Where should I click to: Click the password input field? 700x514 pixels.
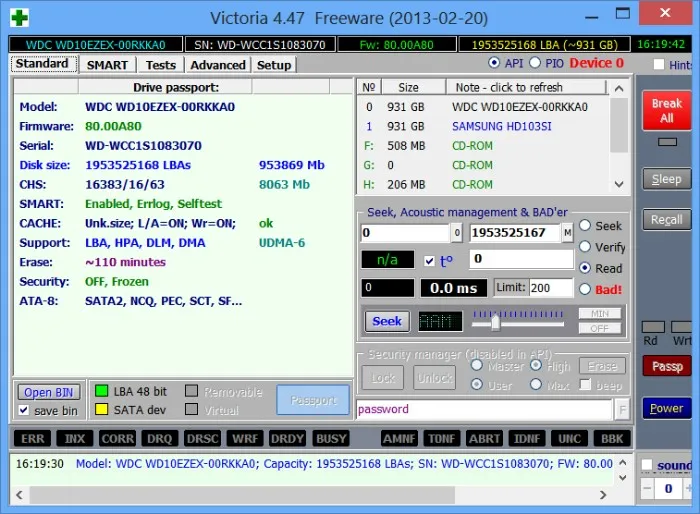pos(484,410)
